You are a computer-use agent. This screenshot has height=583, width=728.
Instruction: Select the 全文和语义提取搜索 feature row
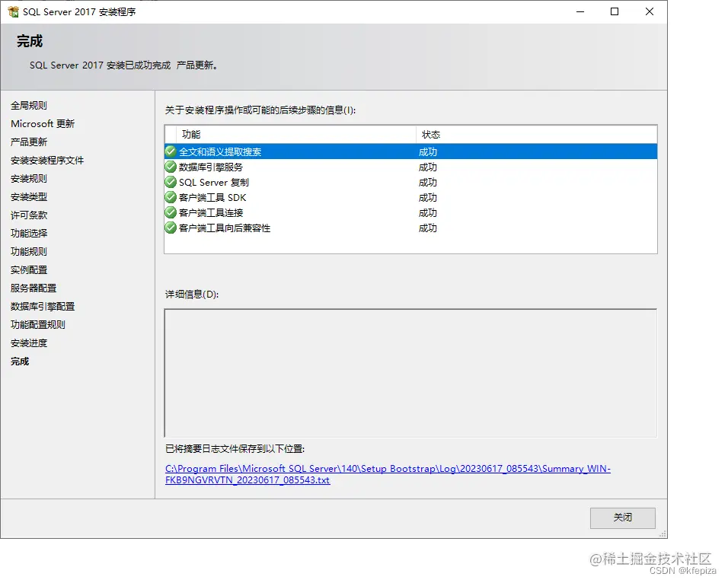pos(411,151)
